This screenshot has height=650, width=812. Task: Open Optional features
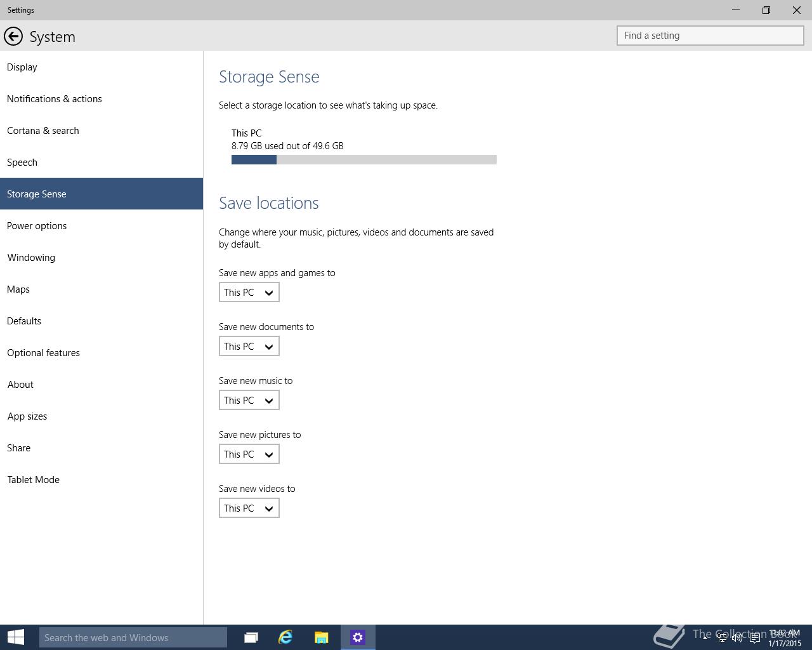pos(101,352)
